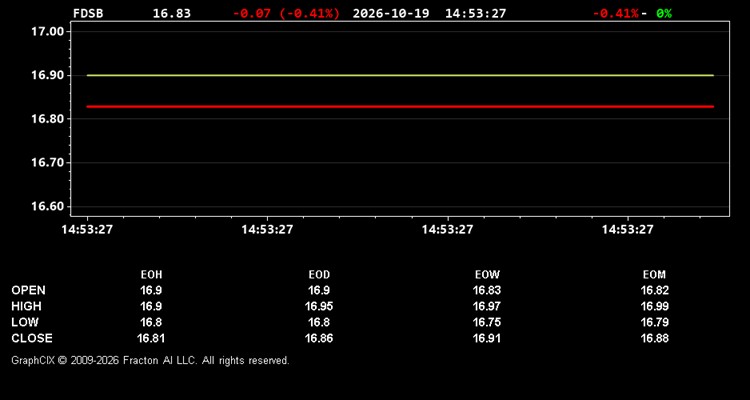
Task: Click the LOW row label
Action: tap(25, 322)
